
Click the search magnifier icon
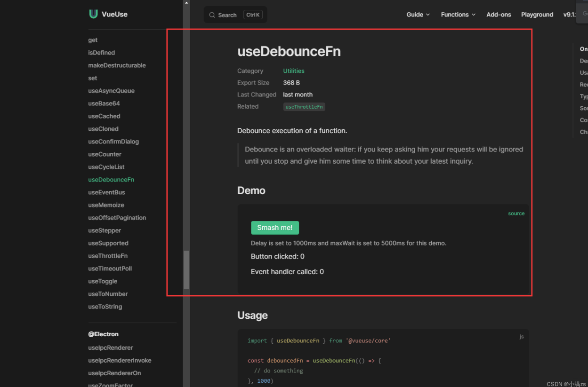pos(212,15)
